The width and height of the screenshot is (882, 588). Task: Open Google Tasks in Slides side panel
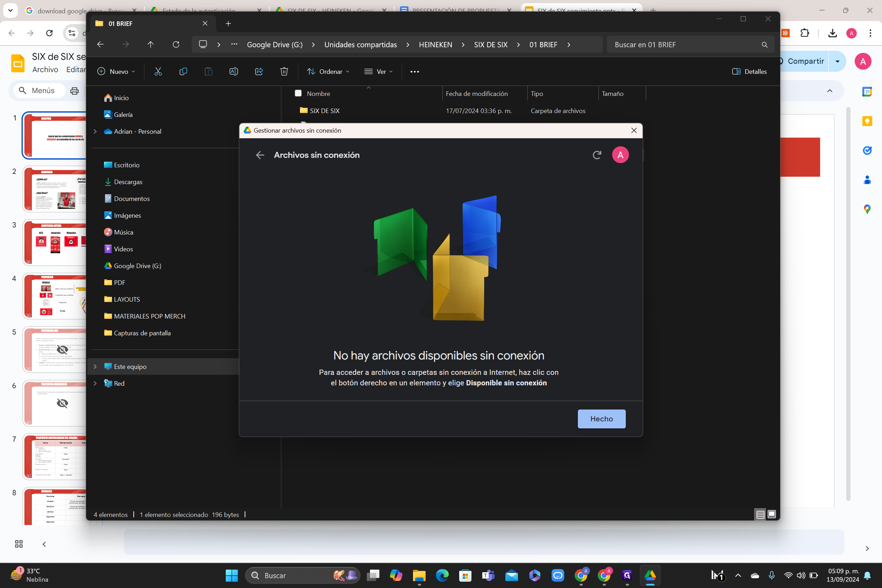tap(867, 150)
